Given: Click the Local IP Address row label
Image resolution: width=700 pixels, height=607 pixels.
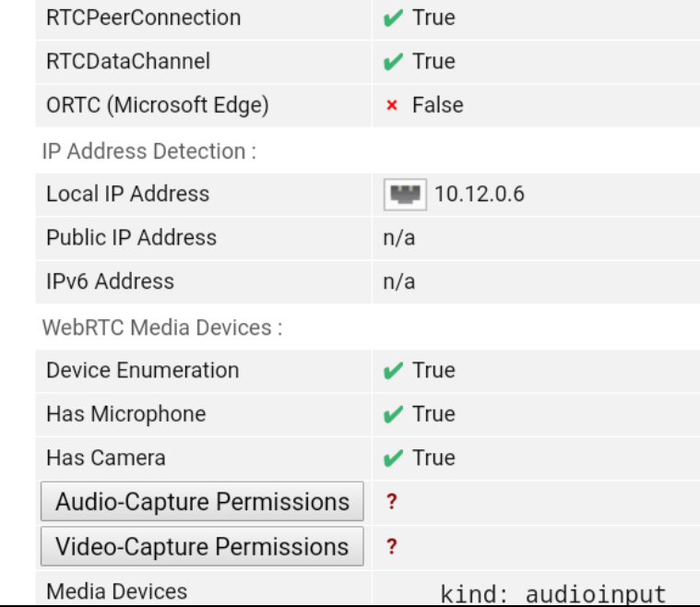Looking at the screenshot, I should coord(127,194).
